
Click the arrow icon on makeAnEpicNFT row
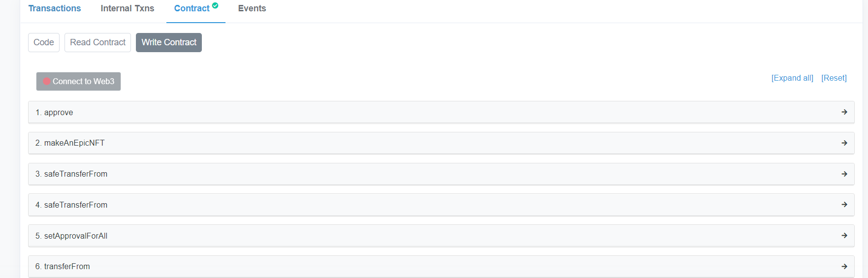tap(844, 143)
